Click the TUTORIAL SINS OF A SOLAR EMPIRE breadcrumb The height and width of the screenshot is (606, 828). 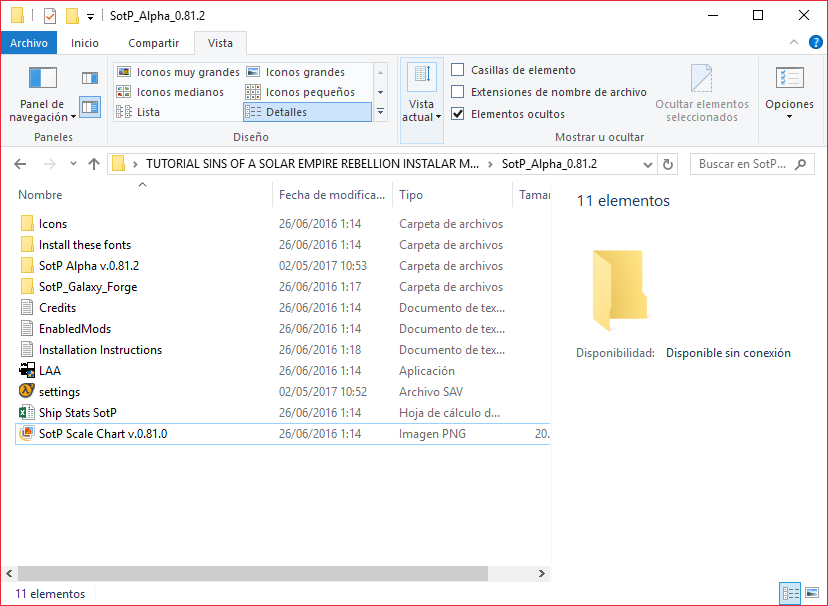pyautogui.click(x=312, y=164)
